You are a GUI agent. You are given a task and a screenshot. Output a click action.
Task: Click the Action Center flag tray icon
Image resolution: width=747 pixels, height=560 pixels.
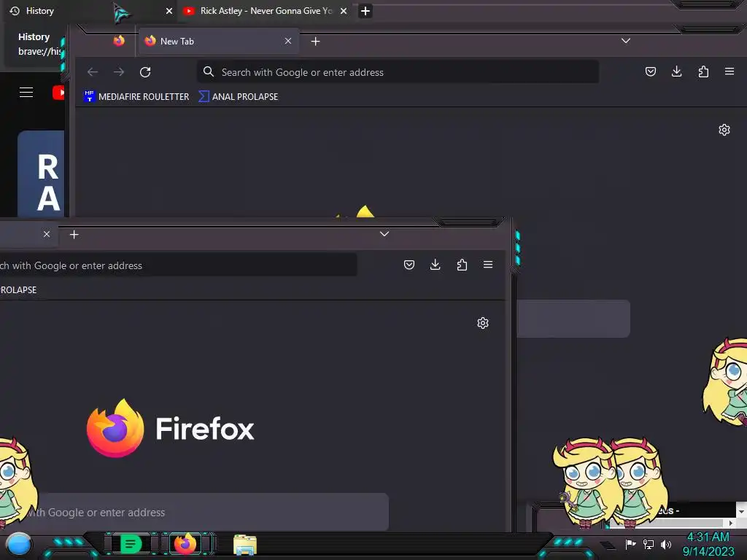pyautogui.click(x=630, y=544)
